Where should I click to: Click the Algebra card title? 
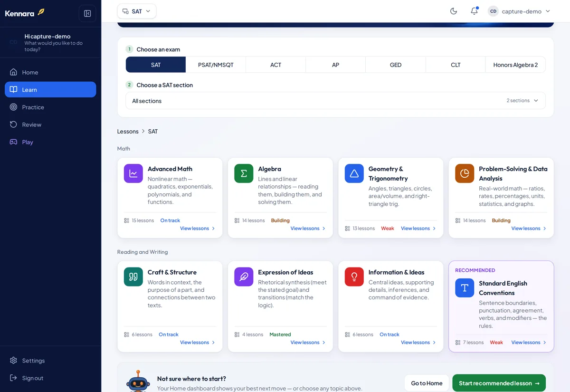[270, 169]
